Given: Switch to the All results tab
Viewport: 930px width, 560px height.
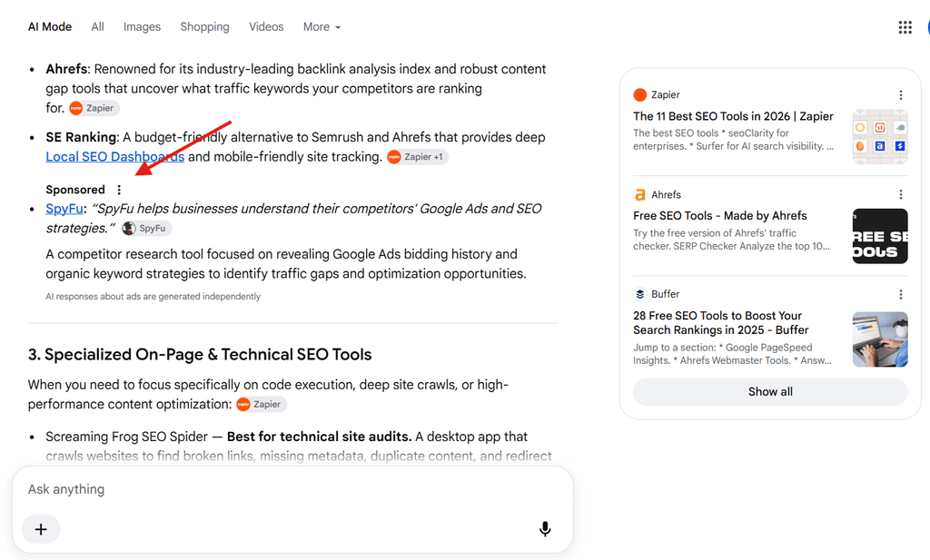Looking at the screenshot, I should [98, 26].
